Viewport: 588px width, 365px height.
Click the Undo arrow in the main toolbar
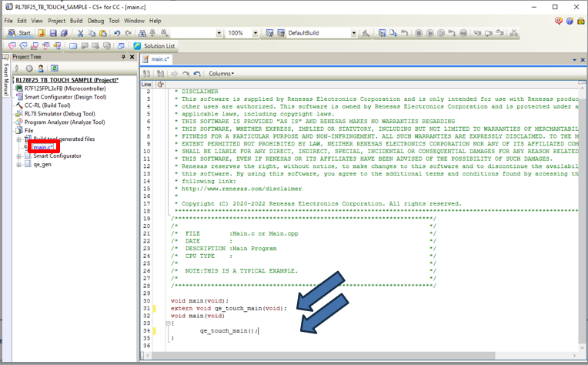pos(117,33)
